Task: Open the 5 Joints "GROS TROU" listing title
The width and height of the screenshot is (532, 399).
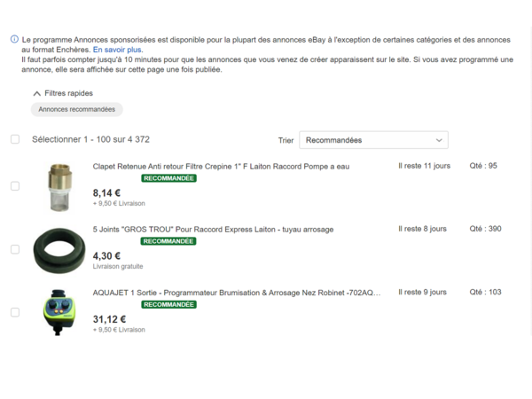Action: 213,230
